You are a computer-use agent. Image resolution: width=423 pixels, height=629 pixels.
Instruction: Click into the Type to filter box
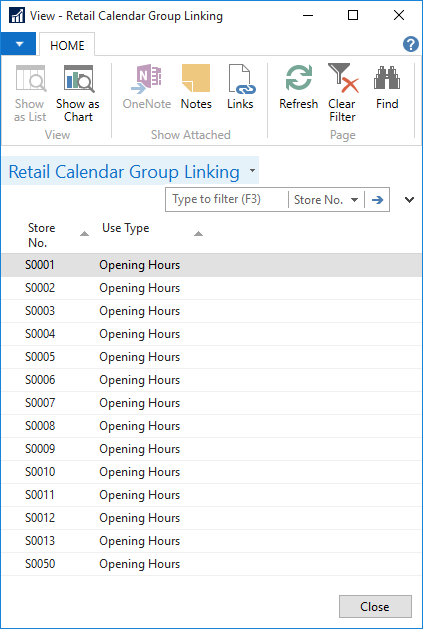pyautogui.click(x=227, y=199)
